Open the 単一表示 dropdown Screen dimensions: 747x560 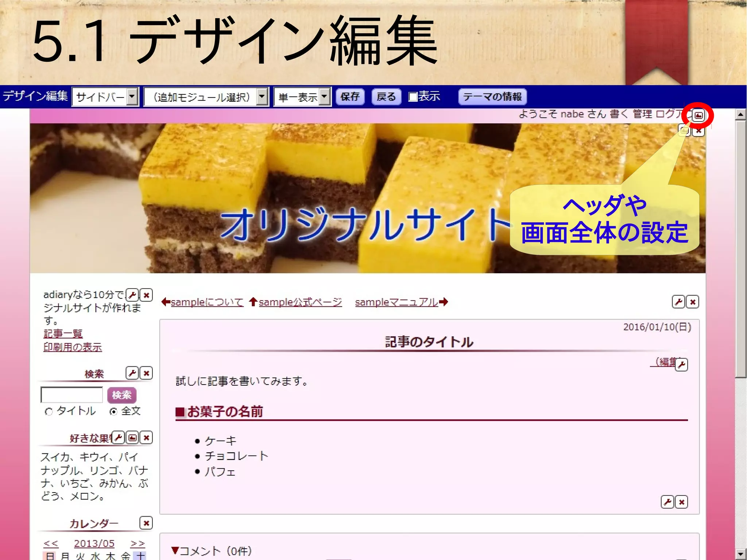click(x=302, y=97)
